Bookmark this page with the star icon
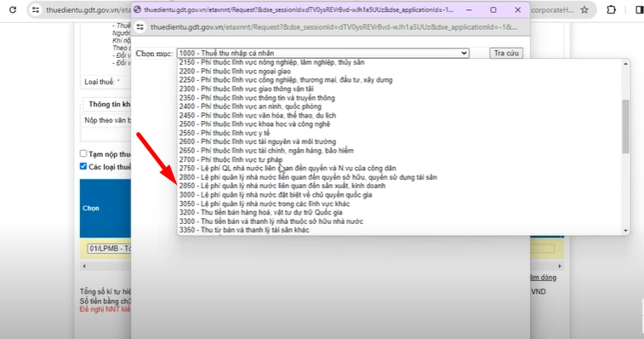This screenshot has width=644, height=339. point(584,10)
